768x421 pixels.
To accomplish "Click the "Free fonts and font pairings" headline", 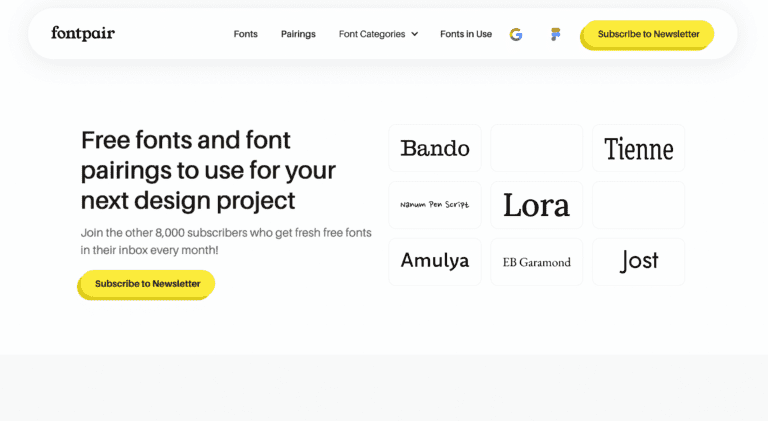I will pyautogui.click(x=208, y=170).
